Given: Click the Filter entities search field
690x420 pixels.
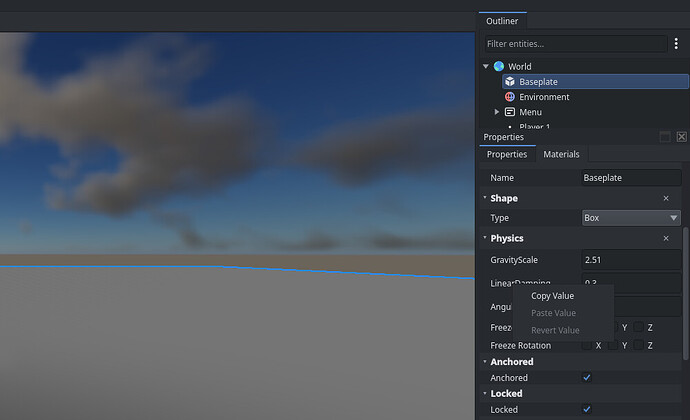Looking at the screenshot, I should coord(576,44).
